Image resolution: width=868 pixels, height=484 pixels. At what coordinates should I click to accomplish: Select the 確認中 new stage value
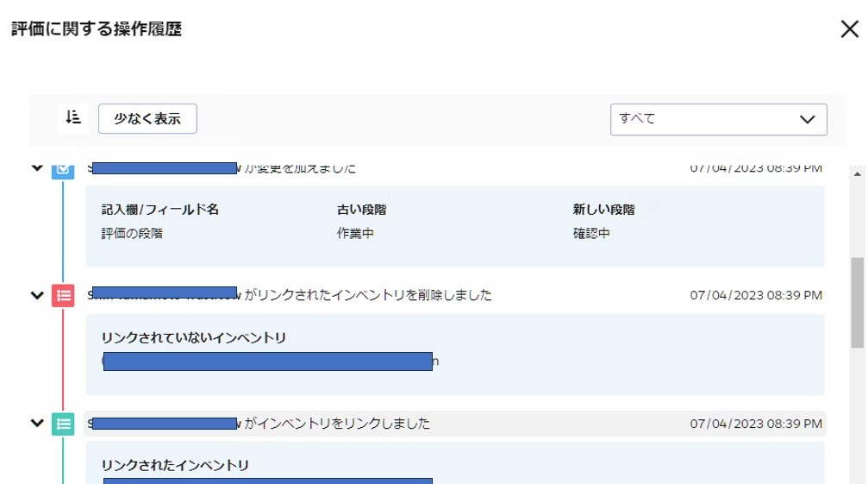(591, 233)
